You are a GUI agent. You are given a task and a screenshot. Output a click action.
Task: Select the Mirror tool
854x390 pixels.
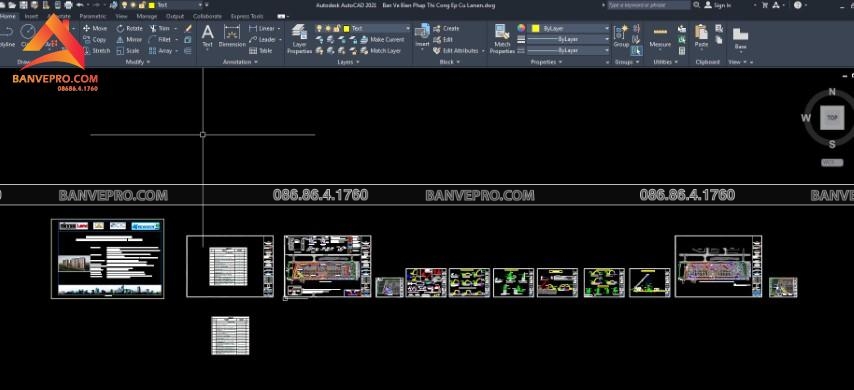pyautogui.click(x=129, y=40)
